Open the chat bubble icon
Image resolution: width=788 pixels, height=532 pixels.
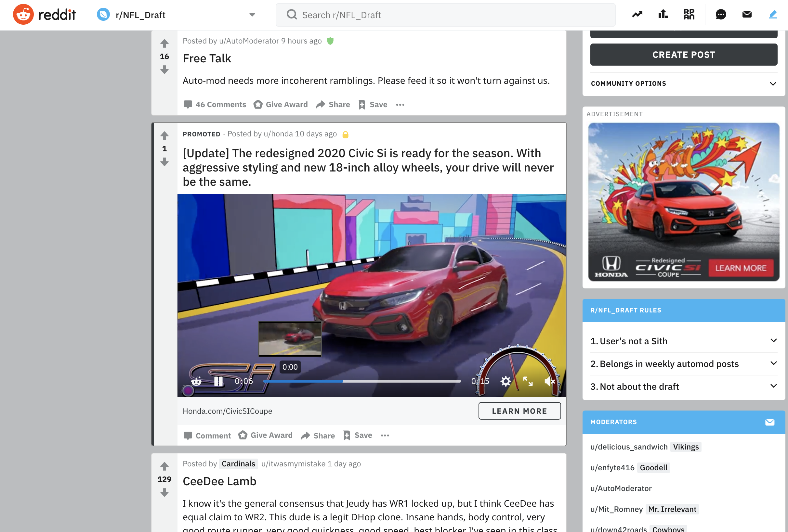pos(720,15)
